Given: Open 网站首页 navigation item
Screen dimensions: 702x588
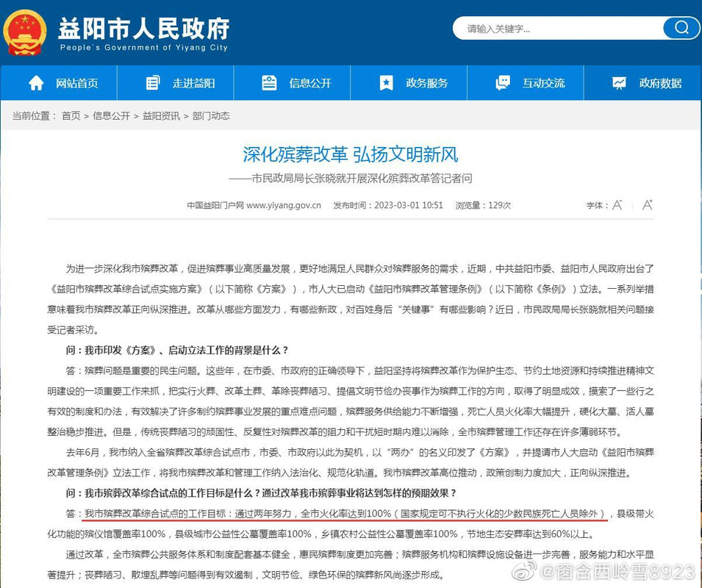Looking at the screenshot, I should click(x=59, y=83).
